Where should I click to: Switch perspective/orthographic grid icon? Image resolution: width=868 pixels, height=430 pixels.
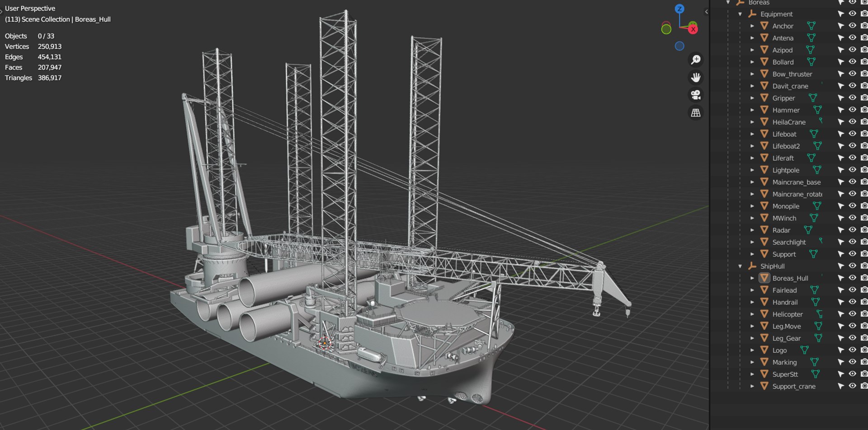[696, 112]
